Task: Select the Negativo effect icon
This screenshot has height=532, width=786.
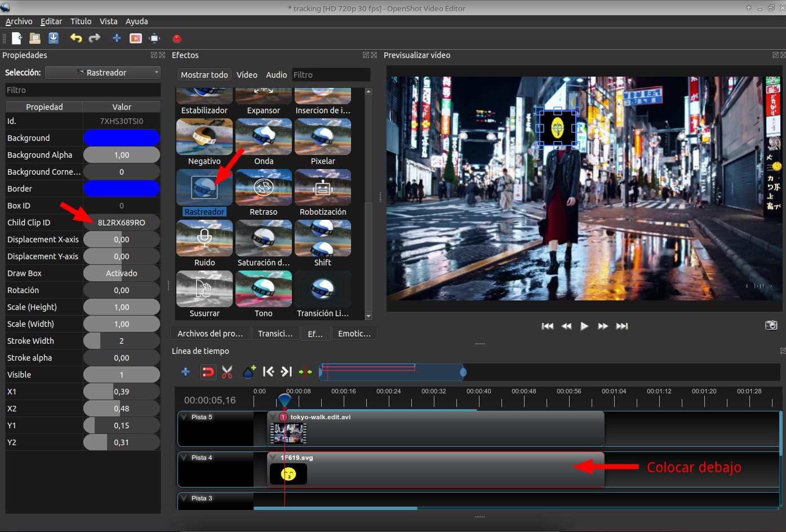Action: [x=204, y=136]
